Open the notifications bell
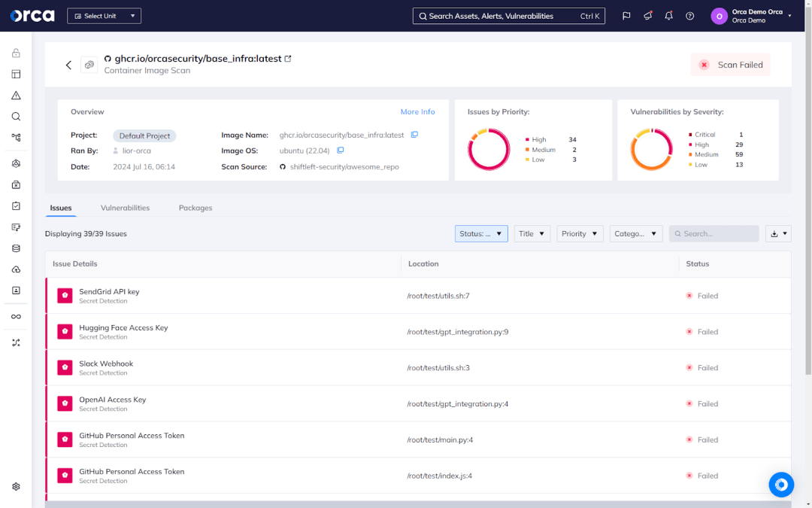 click(x=668, y=16)
